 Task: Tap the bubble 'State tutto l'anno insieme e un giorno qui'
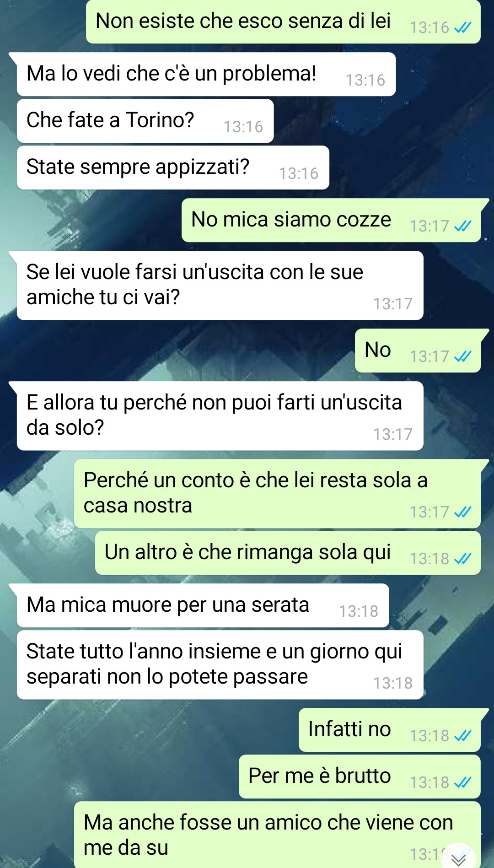click(220, 665)
